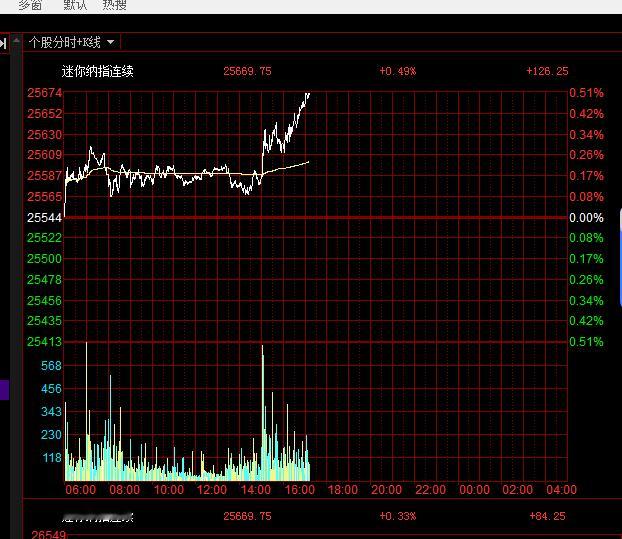This screenshot has width=622, height=539.
Task: Click the 25669.75 price in the top chart header
Action: (248, 71)
